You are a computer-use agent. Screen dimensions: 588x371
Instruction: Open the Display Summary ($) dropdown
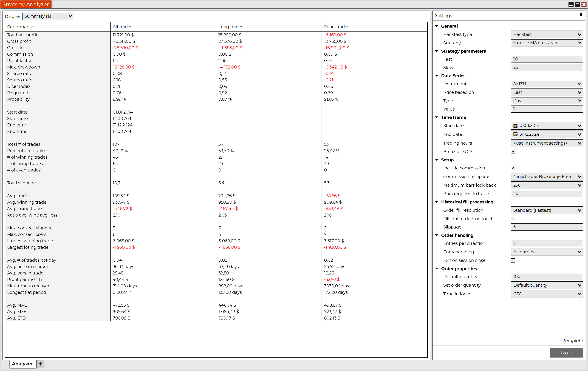point(48,16)
